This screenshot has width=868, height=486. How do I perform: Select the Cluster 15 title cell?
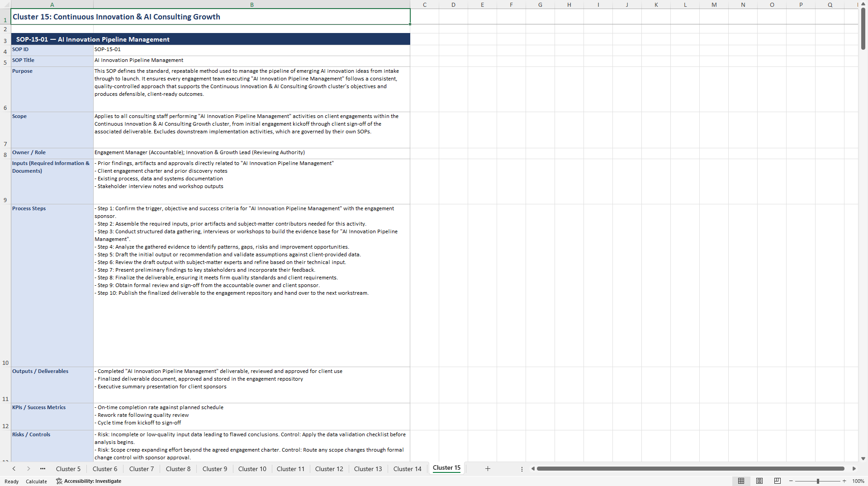[x=210, y=17]
